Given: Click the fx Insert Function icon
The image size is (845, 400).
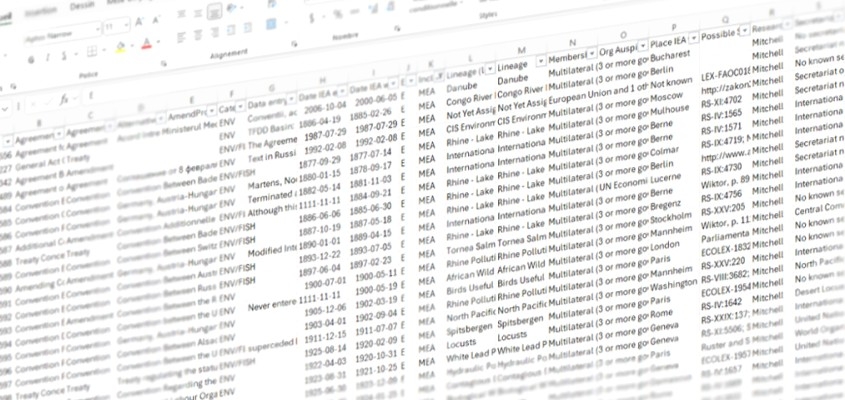Looking at the screenshot, I should pyautogui.click(x=64, y=100).
